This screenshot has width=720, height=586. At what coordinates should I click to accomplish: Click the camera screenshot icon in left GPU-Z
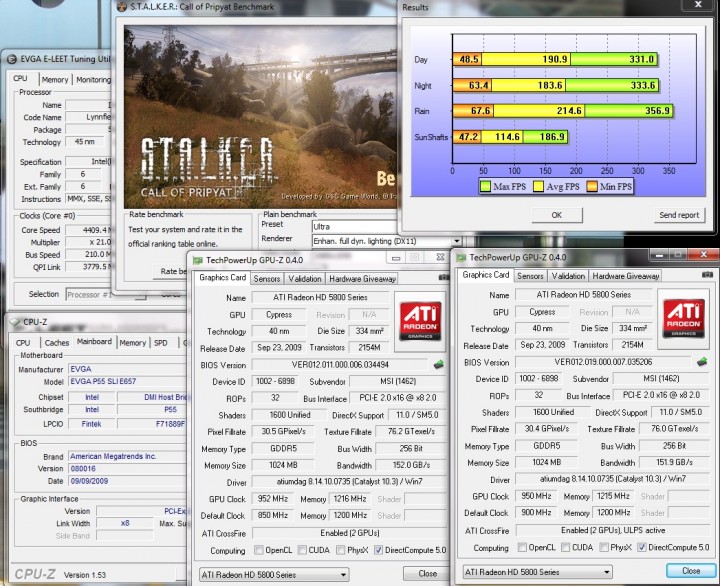pyautogui.click(x=444, y=277)
